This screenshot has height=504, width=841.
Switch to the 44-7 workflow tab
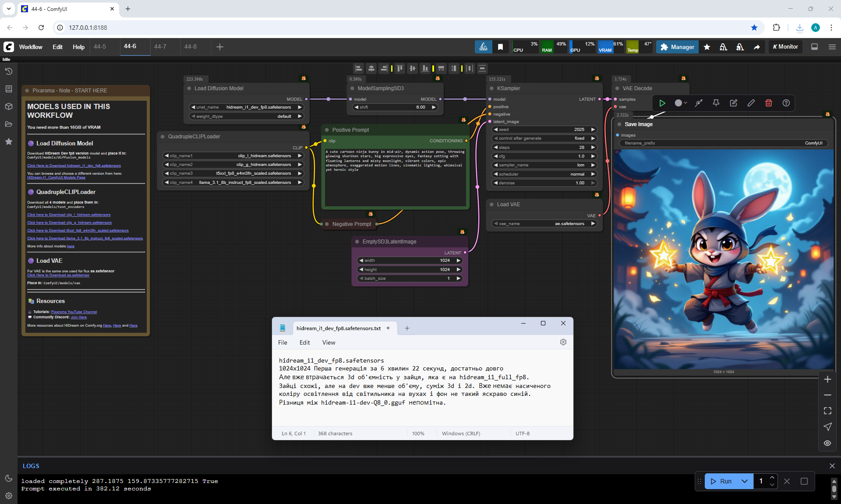[x=160, y=46]
